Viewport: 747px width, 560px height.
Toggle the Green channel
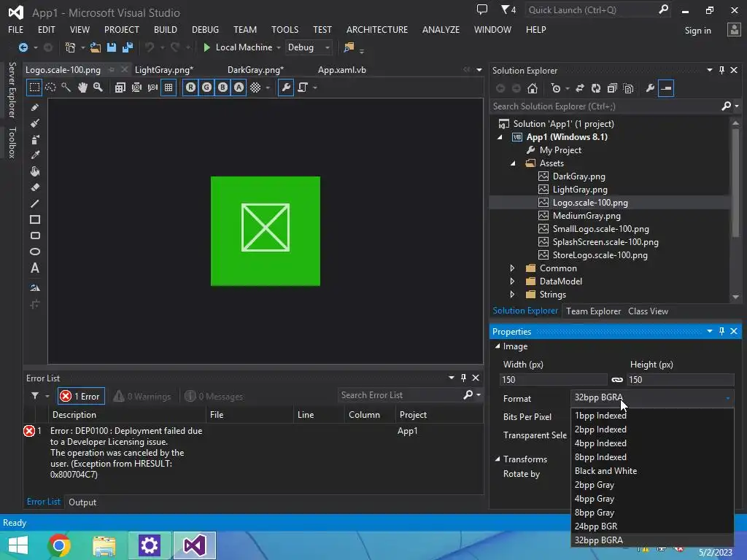pyautogui.click(x=206, y=87)
